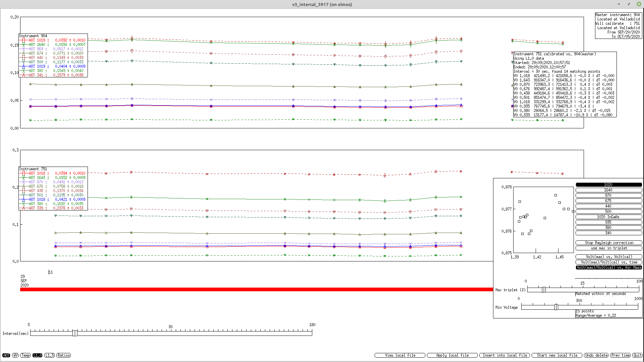This screenshot has height=362, width=644.
Task: Pick the 870 wavelength channel
Action: 608,195
